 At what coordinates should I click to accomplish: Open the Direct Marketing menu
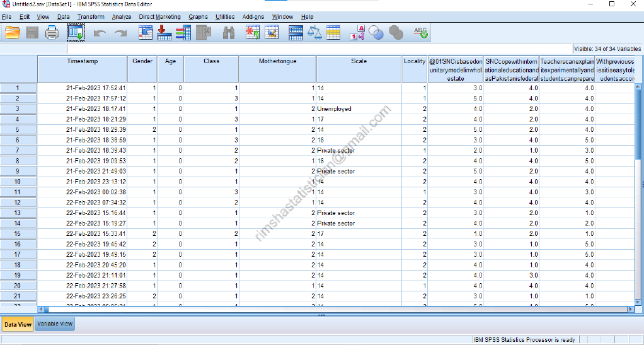160,17
